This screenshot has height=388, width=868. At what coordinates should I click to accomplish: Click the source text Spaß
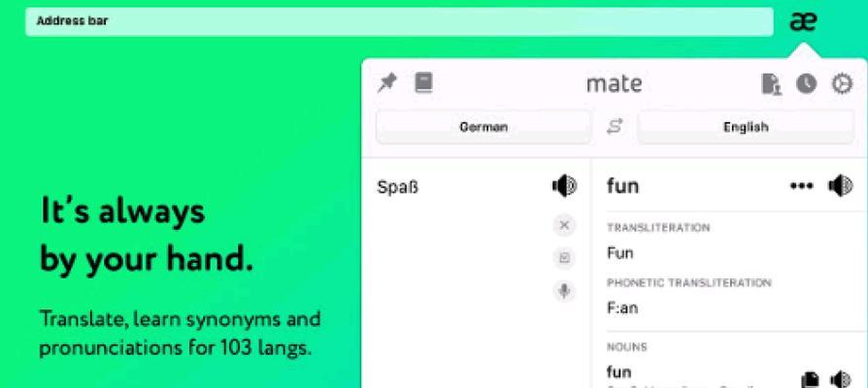pyautogui.click(x=397, y=187)
